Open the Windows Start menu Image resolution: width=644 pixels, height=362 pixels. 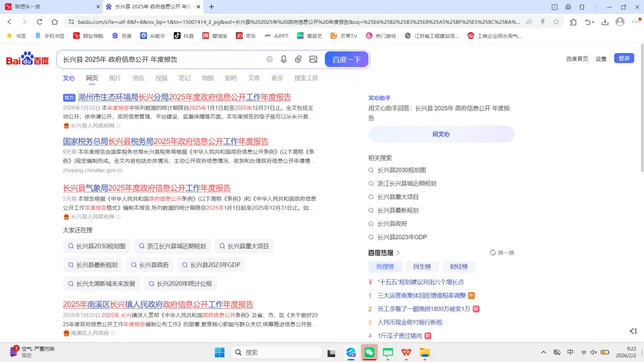coord(219,352)
